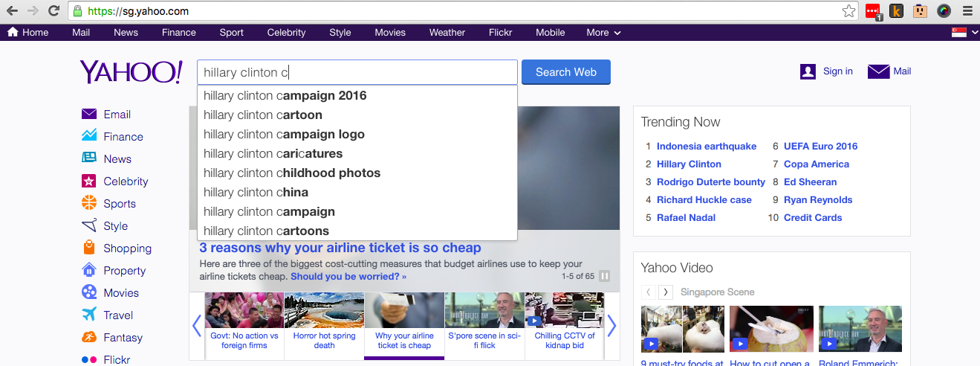
Task: Open trending topic Ryan Reynolds
Action: coord(818,200)
